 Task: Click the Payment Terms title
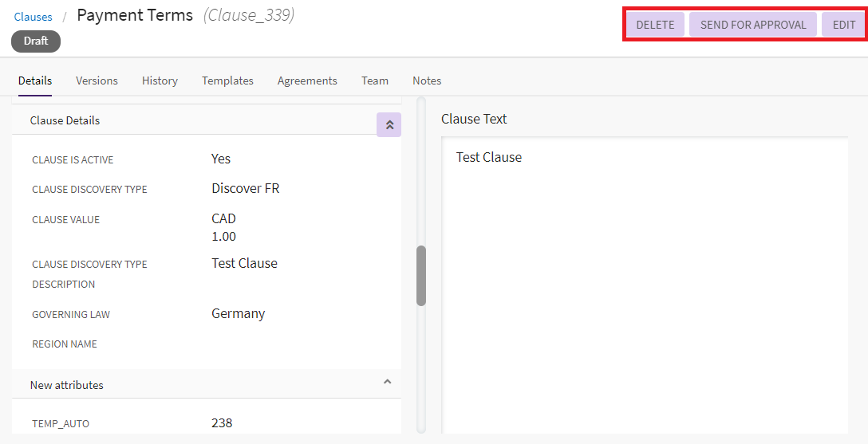coord(135,15)
